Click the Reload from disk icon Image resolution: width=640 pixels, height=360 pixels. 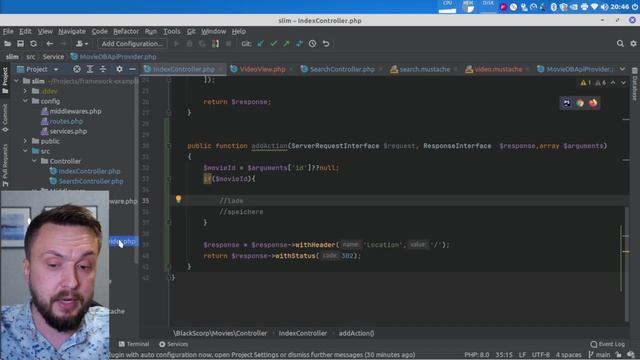33,44
